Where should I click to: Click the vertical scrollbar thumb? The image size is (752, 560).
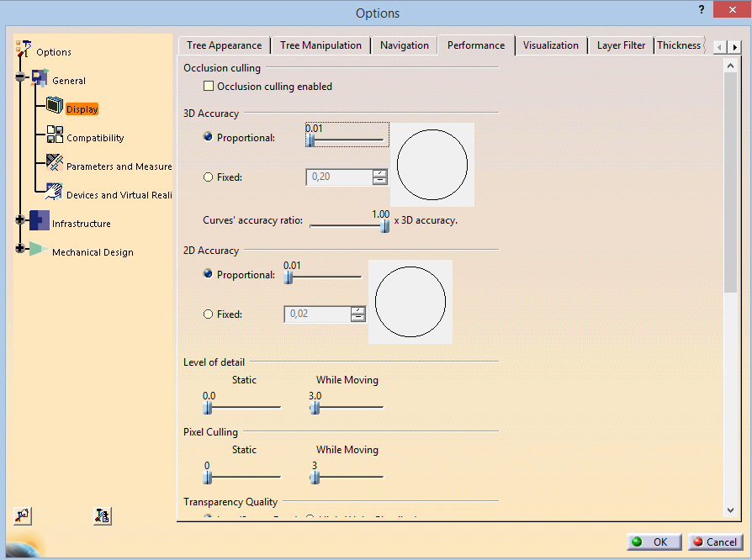(x=730, y=182)
